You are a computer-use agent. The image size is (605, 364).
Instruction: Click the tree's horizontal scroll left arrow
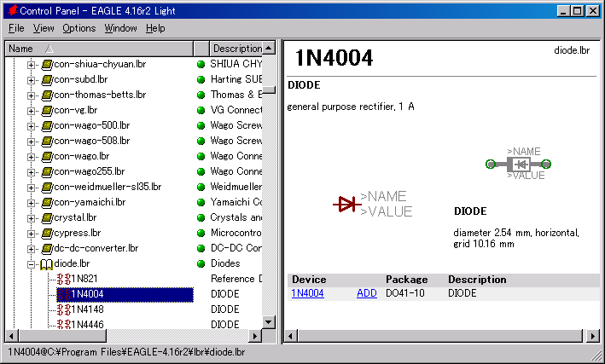click(x=12, y=336)
